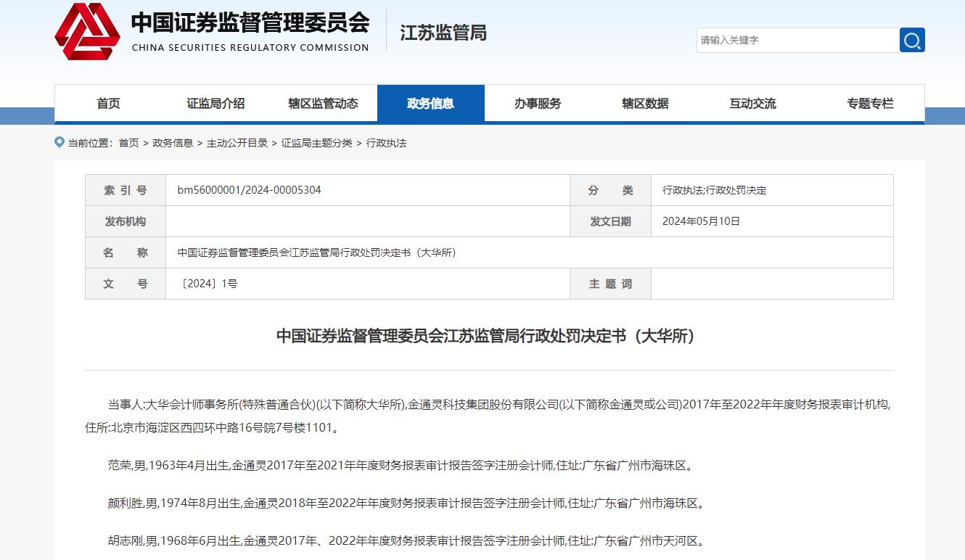Click the 文 号 table label
The width and height of the screenshot is (965, 560).
[126, 284]
